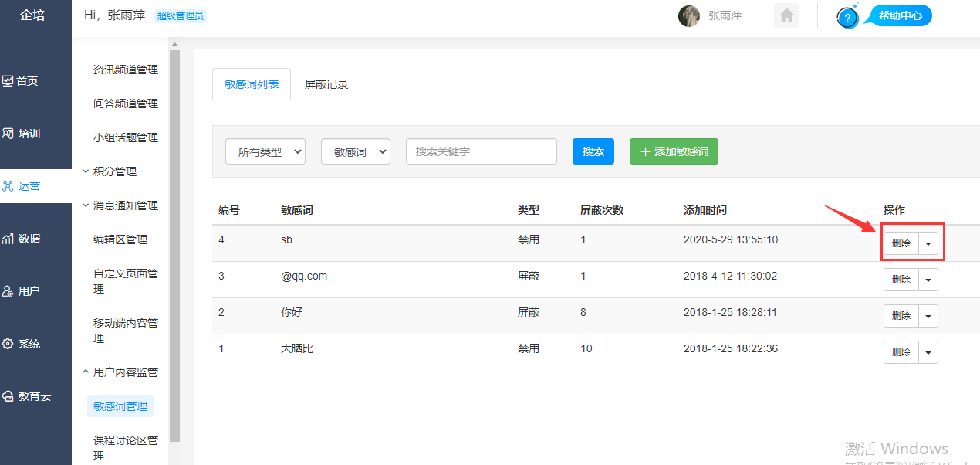The image size is (980, 465).
Task: Select 敏感词管理 in the sidebar
Action: [x=120, y=406]
